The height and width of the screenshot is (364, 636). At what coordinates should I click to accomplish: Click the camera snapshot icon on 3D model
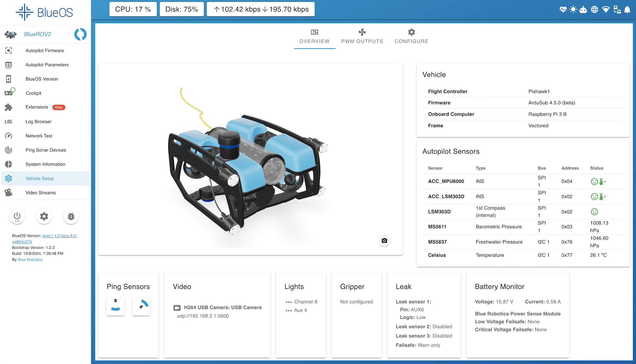tap(384, 241)
